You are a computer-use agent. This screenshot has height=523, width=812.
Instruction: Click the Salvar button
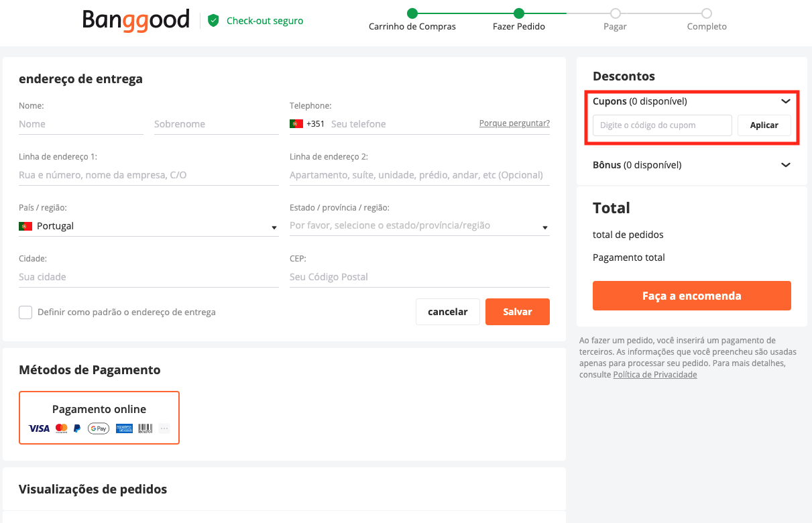pyautogui.click(x=518, y=312)
